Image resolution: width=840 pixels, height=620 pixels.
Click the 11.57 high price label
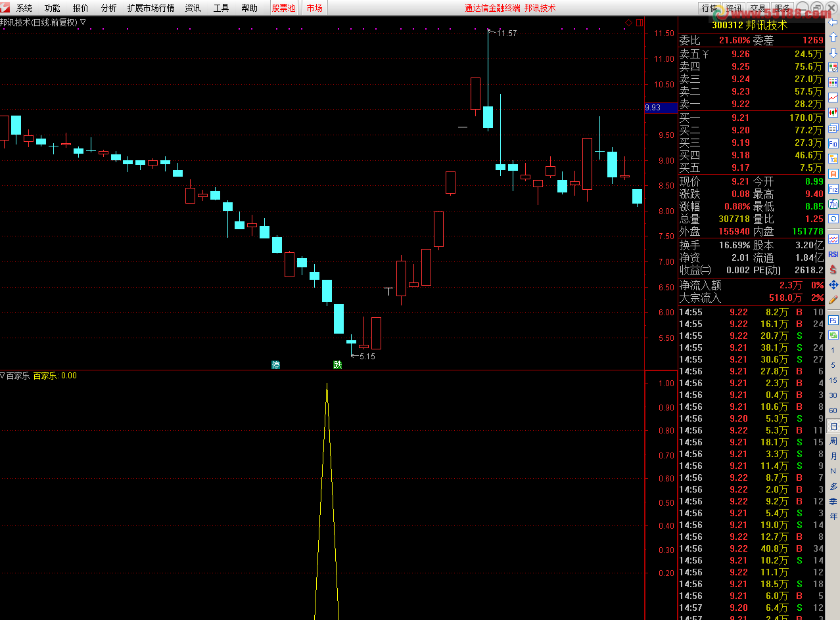(507, 33)
